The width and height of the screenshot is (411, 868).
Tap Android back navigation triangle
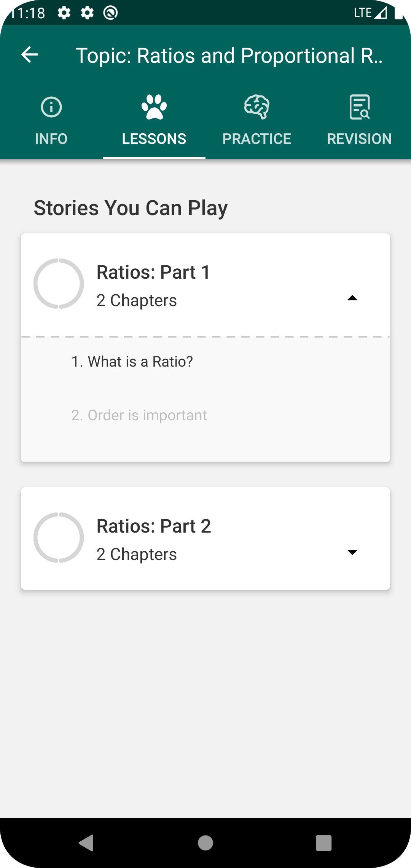[86, 842]
